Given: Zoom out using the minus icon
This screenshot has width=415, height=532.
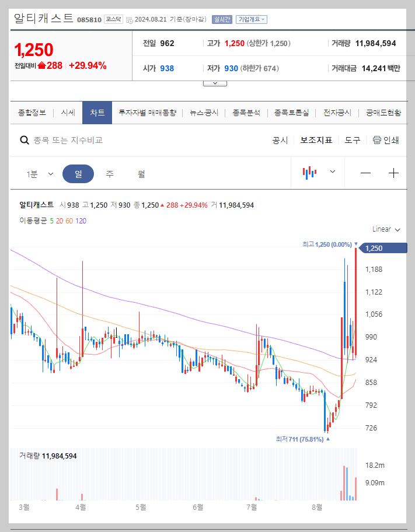Looking at the screenshot, I should click(365, 173).
